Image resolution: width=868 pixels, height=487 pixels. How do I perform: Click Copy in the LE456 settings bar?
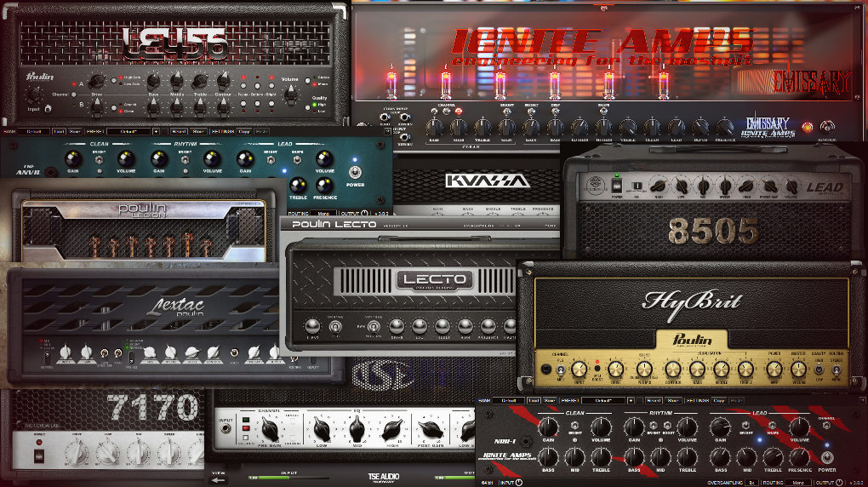coord(244,131)
